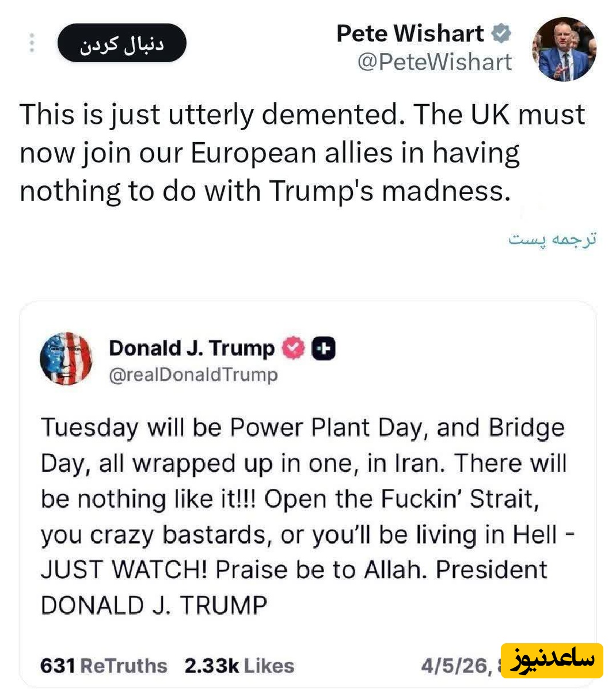The image size is (616, 691).
Task: Click the black Follow button
Action: click(121, 43)
